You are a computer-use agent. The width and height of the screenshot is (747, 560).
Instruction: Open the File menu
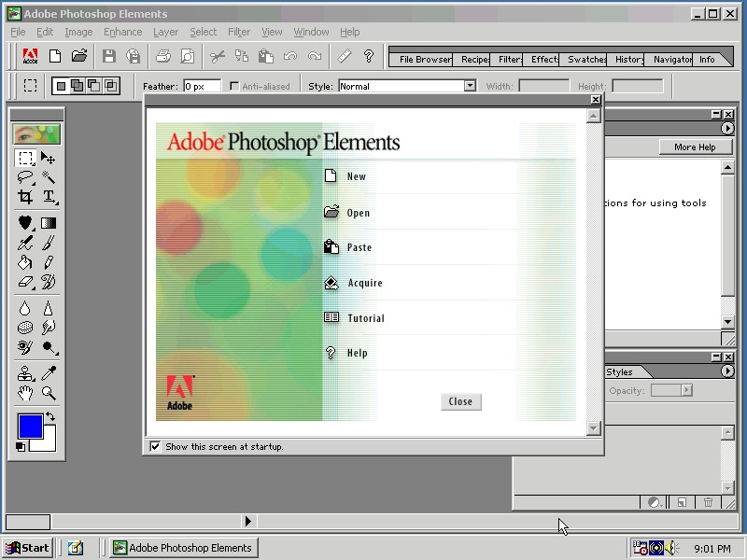click(x=18, y=32)
